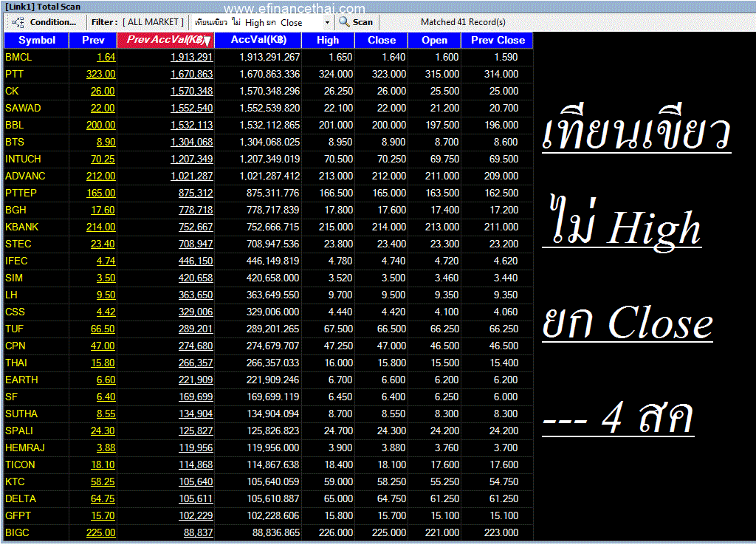This screenshot has height=545, width=756.
Task: Select the KTC symbol
Action: (15, 481)
